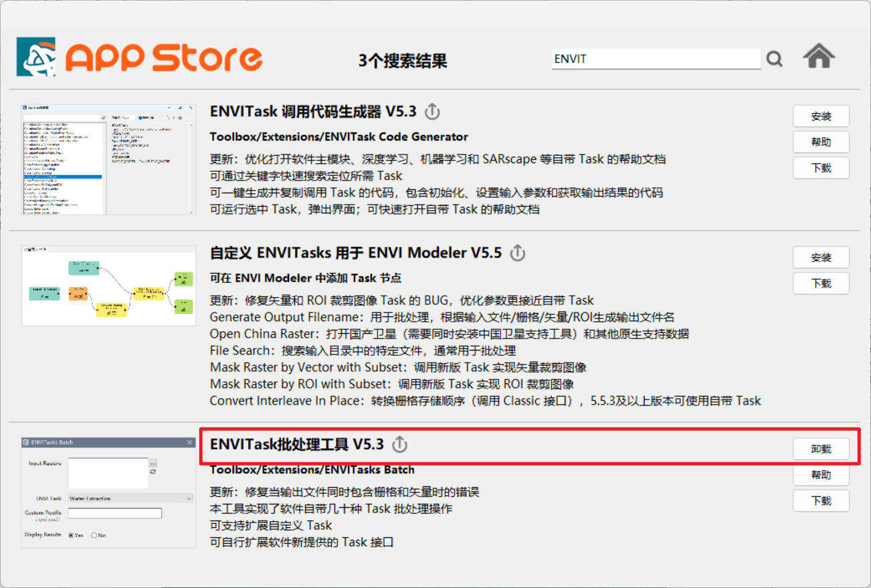Screen dimensions: 871x588
Task: Click path Toolbox/Extensions/ENVITasks Batch
Action: click(312, 470)
